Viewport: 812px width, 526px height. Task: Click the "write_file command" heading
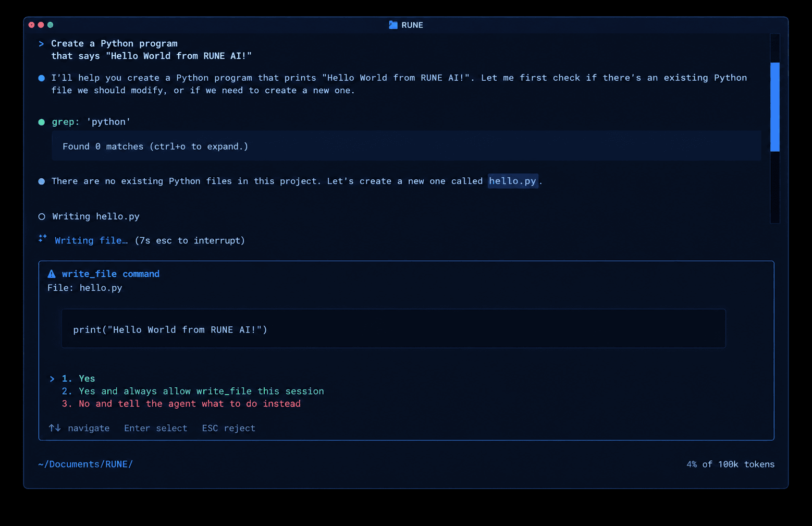(110, 274)
